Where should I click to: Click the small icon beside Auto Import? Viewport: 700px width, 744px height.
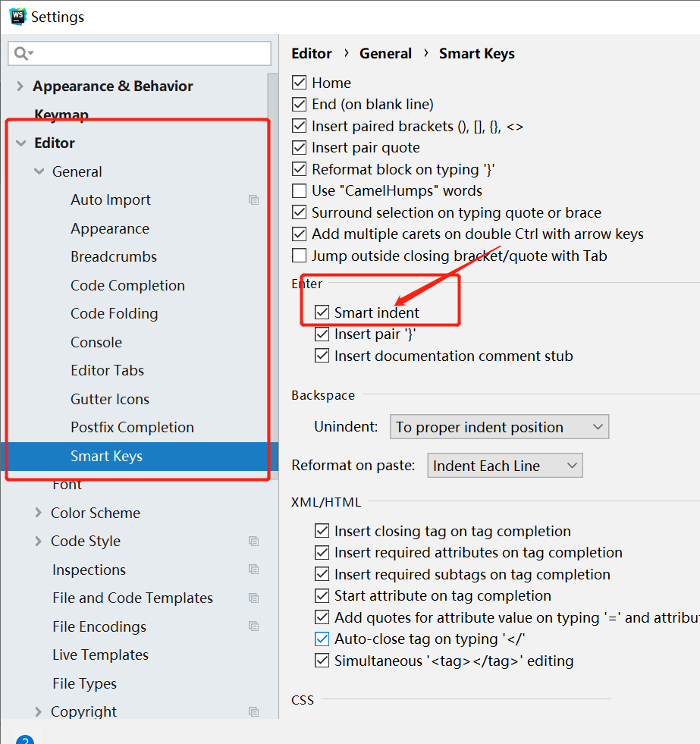[x=253, y=200]
